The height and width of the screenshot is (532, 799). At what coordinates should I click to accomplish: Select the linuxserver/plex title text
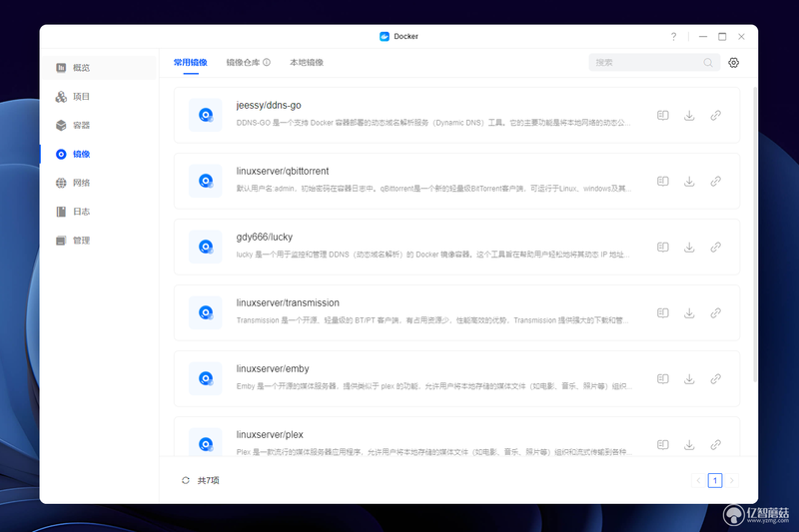tap(270, 435)
